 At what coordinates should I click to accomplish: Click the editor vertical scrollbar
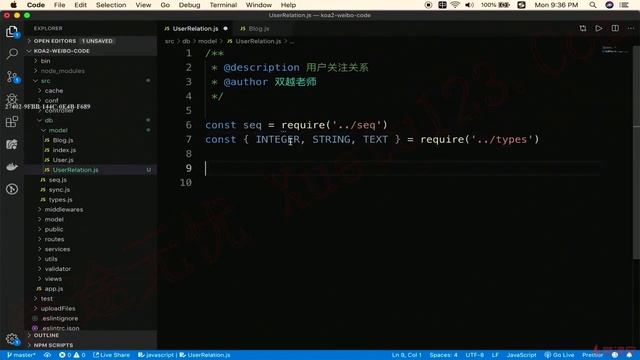(x=636, y=151)
